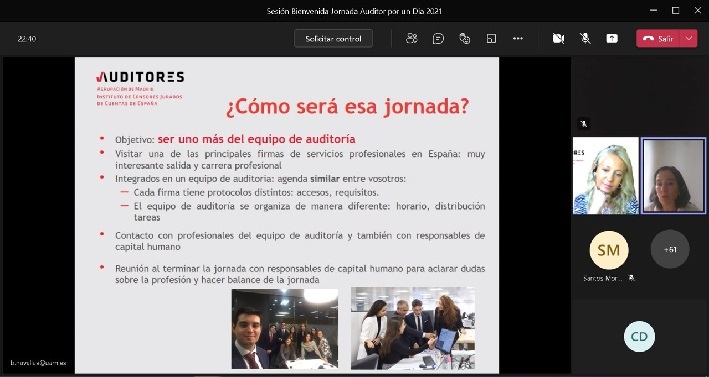Leave the meeting with the Salir button

(658, 39)
